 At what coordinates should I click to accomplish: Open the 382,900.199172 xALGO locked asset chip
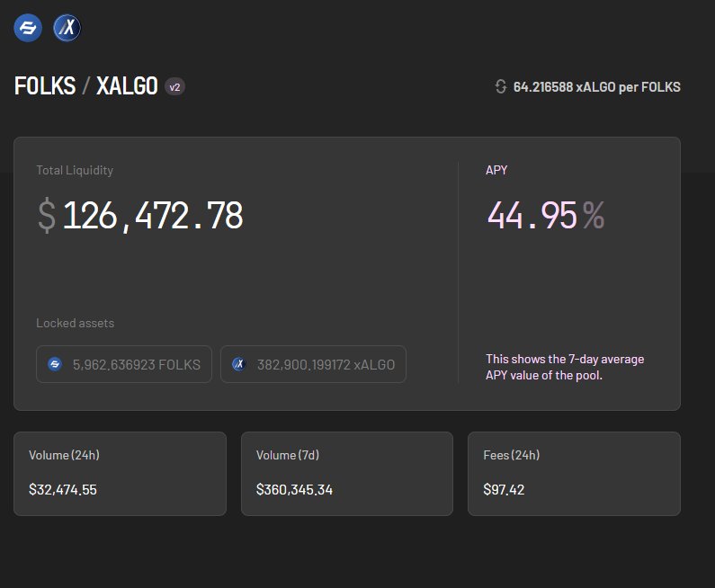[313, 364]
